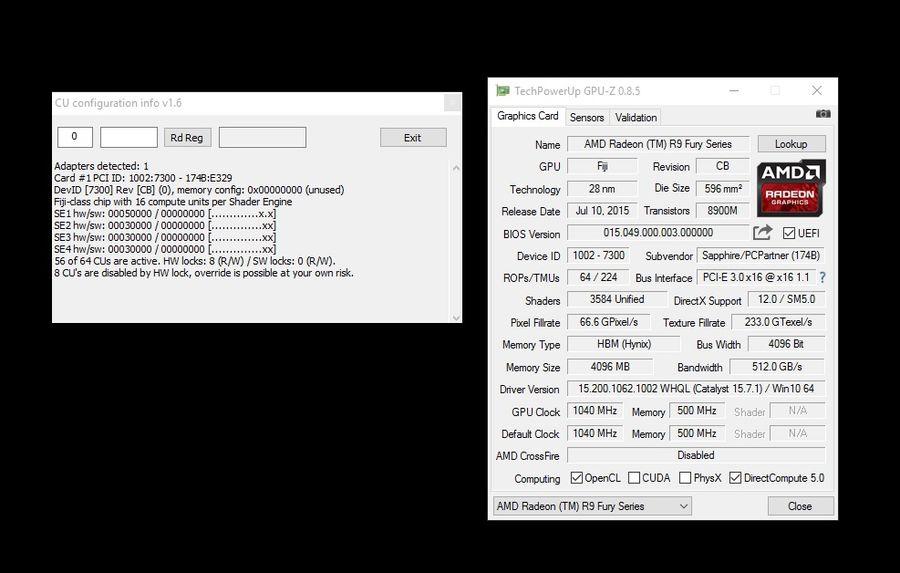
Task: Click the Die Size value 596 mm²
Action: tap(723, 188)
